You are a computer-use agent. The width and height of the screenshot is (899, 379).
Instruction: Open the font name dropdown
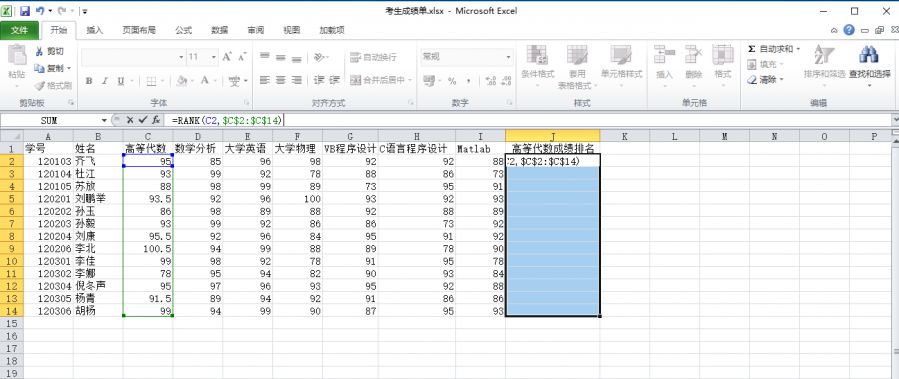point(181,57)
